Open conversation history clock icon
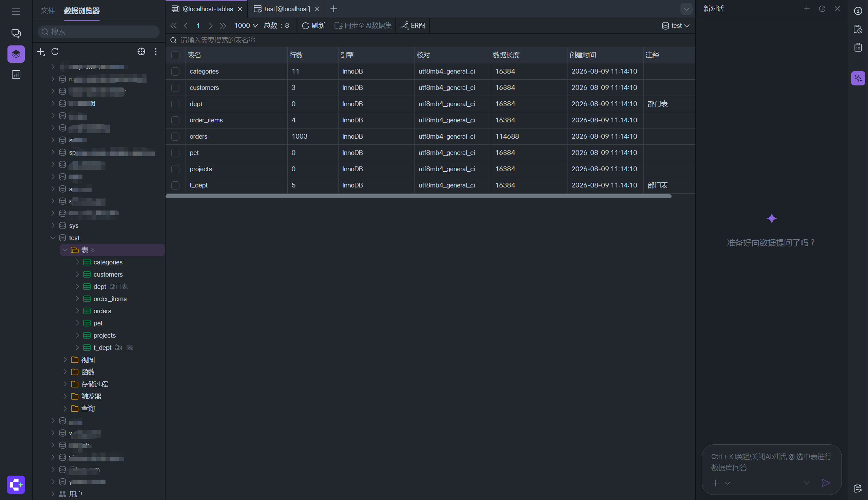Image resolution: width=868 pixels, height=500 pixels. (x=822, y=9)
